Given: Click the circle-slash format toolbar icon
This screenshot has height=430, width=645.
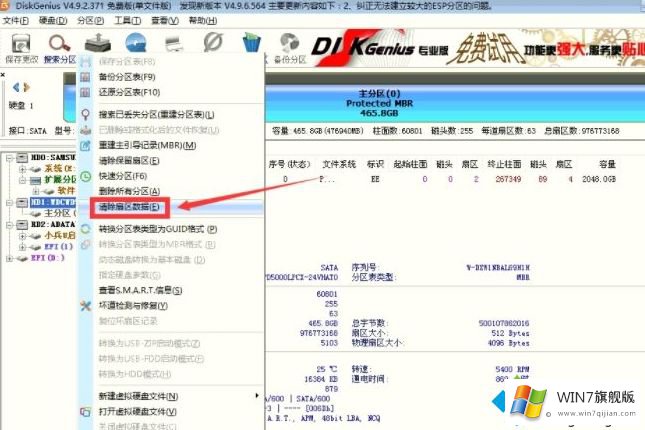Looking at the screenshot, I should tap(213, 42).
